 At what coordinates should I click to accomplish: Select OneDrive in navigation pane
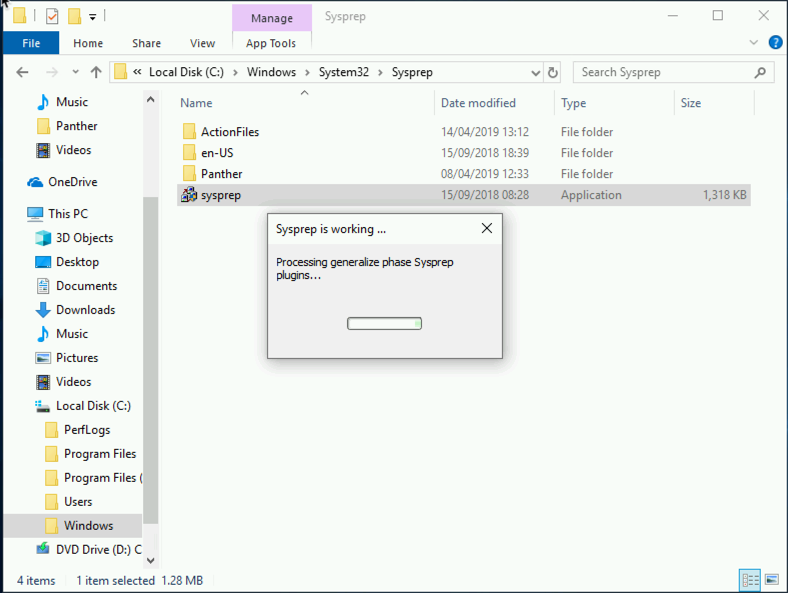click(72, 182)
